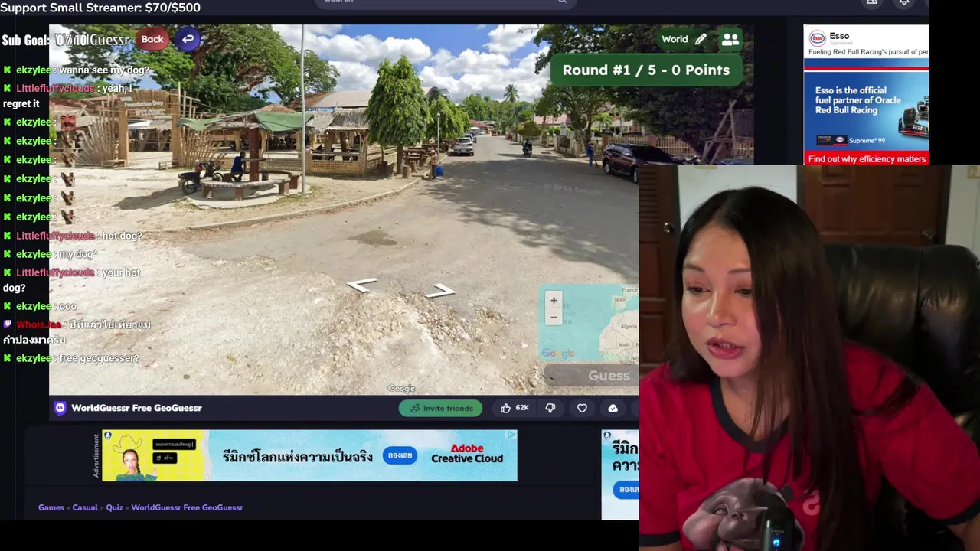Image resolution: width=980 pixels, height=551 pixels.
Task: Click the red Back button
Action: tap(152, 39)
